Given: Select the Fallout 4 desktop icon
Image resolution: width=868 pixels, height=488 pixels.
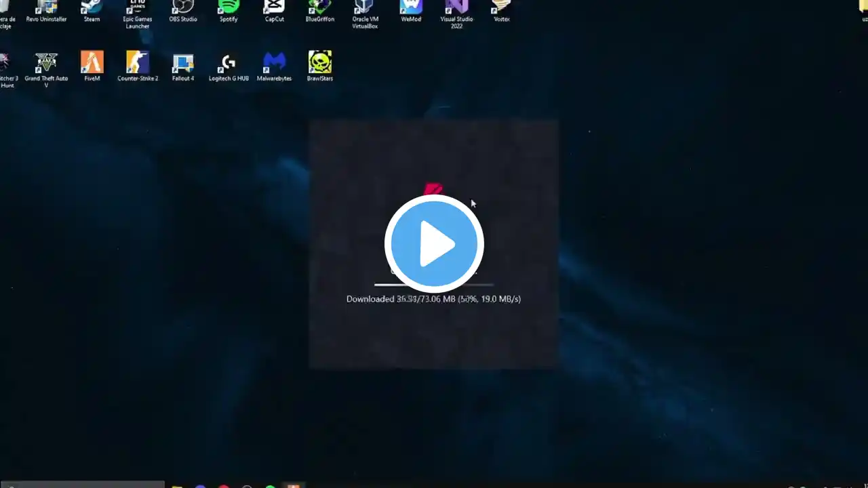Looking at the screenshot, I should [183, 66].
